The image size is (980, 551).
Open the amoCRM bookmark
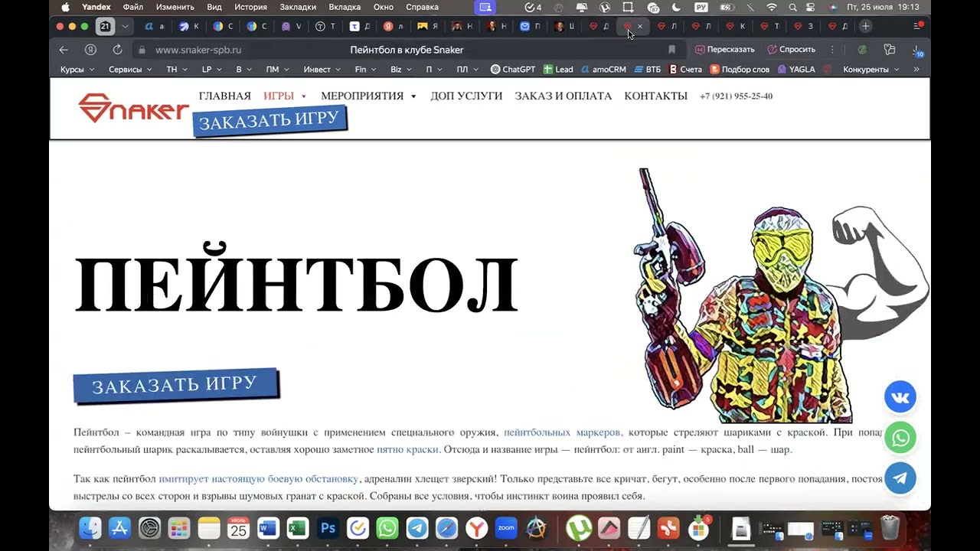(603, 70)
